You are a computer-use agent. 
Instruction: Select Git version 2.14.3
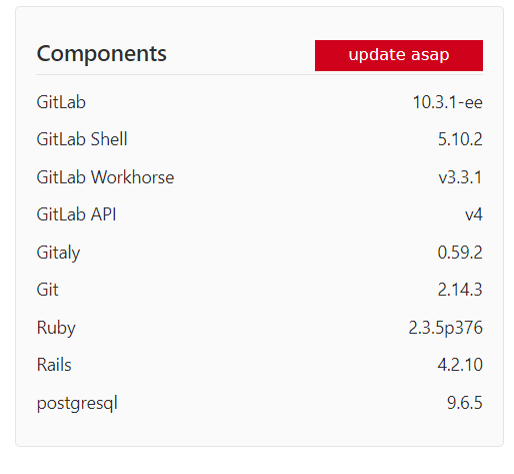[460, 289]
